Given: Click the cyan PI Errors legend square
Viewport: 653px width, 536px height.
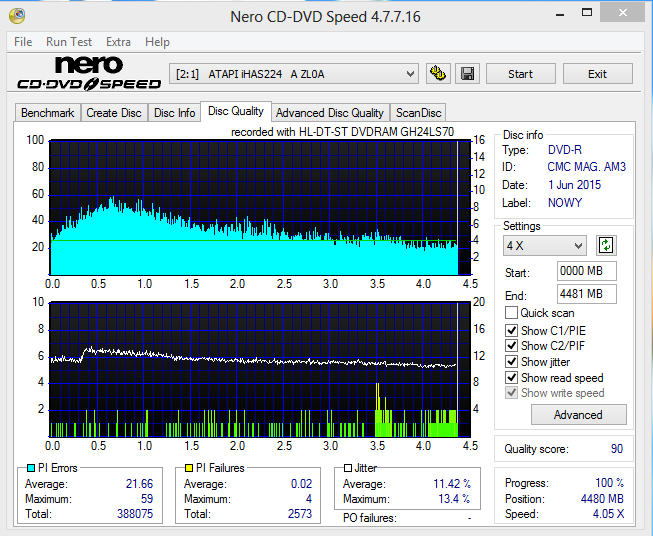Looking at the screenshot, I should pos(30,468).
